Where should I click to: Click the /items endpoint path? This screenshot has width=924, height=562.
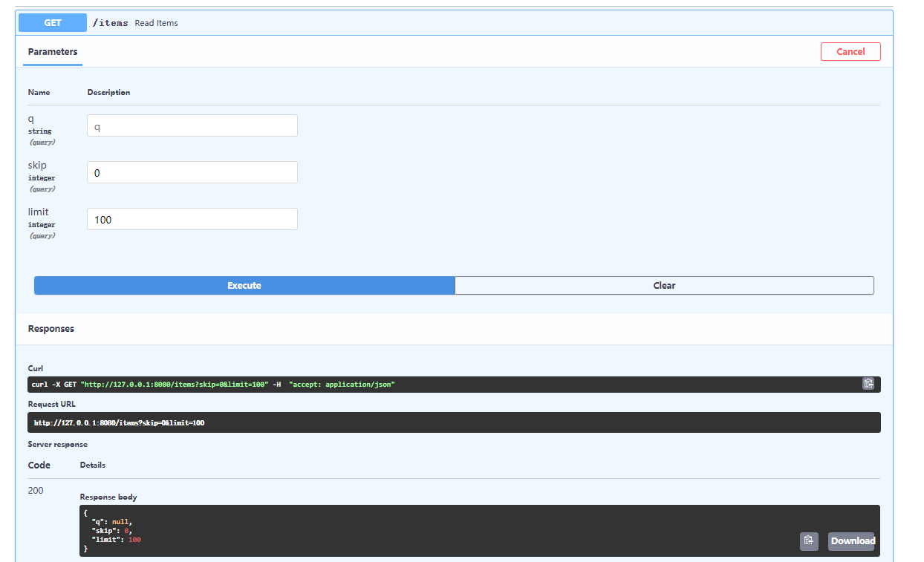[110, 22]
